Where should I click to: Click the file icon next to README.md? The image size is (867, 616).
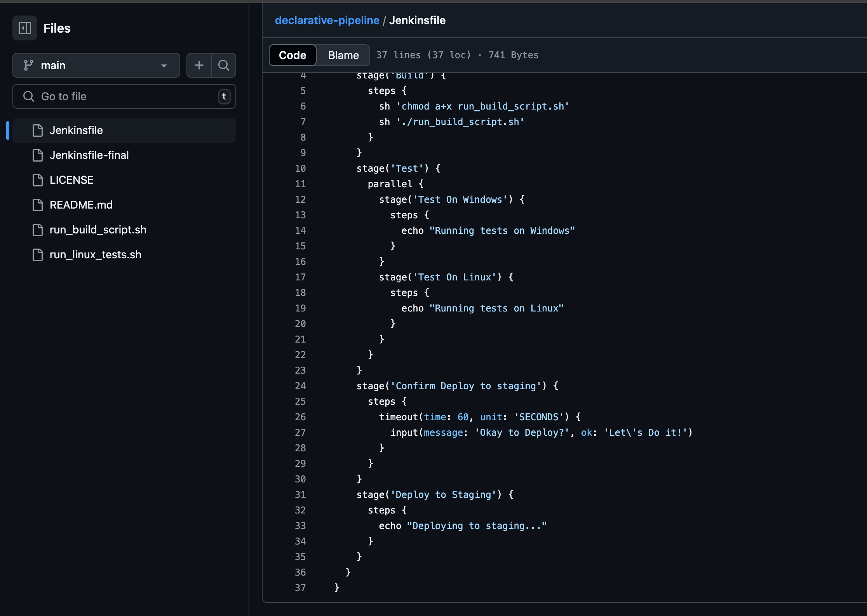click(x=38, y=205)
